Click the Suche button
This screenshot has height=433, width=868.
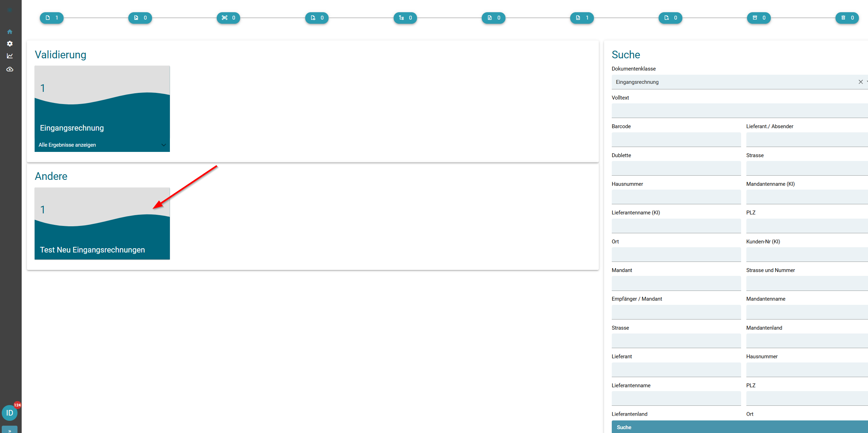[740, 427]
